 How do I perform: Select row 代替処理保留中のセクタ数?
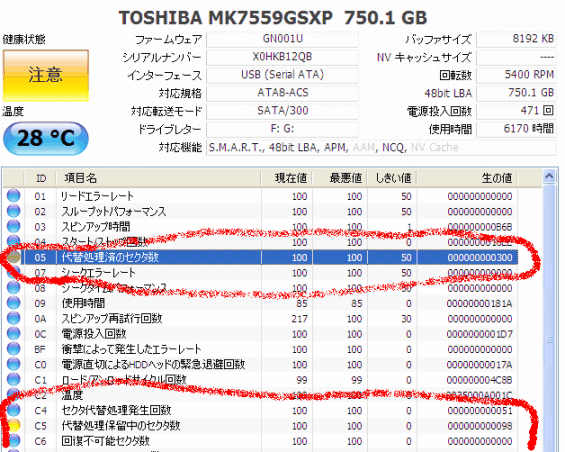pyautogui.click(x=261, y=426)
